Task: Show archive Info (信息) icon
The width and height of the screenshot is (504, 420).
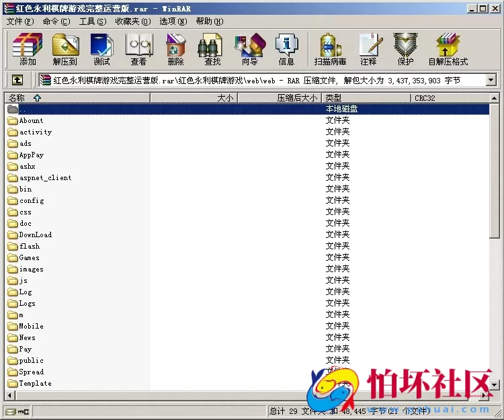Action: point(286,49)
